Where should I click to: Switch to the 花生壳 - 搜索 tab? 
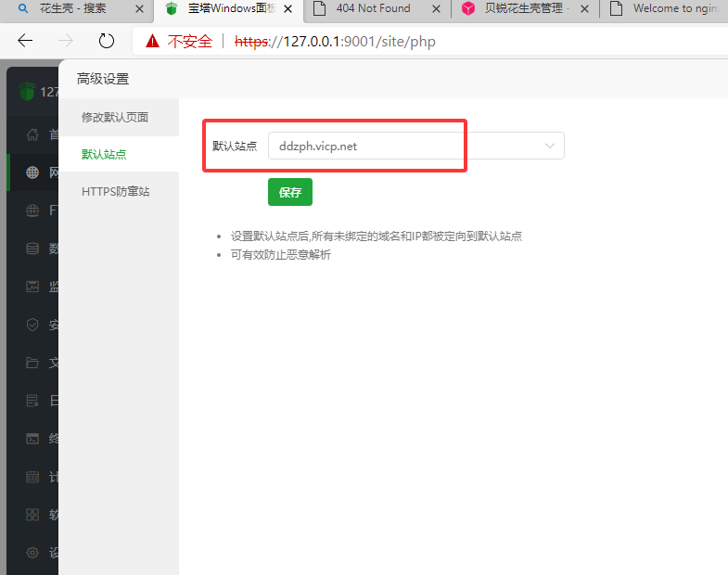(77, 10)
